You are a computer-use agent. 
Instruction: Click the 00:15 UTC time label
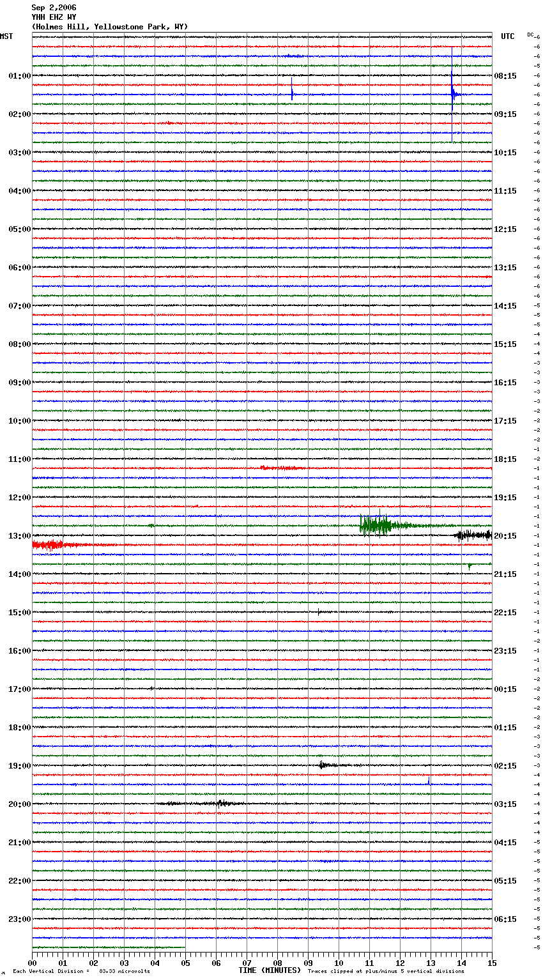tap(505, 689)
